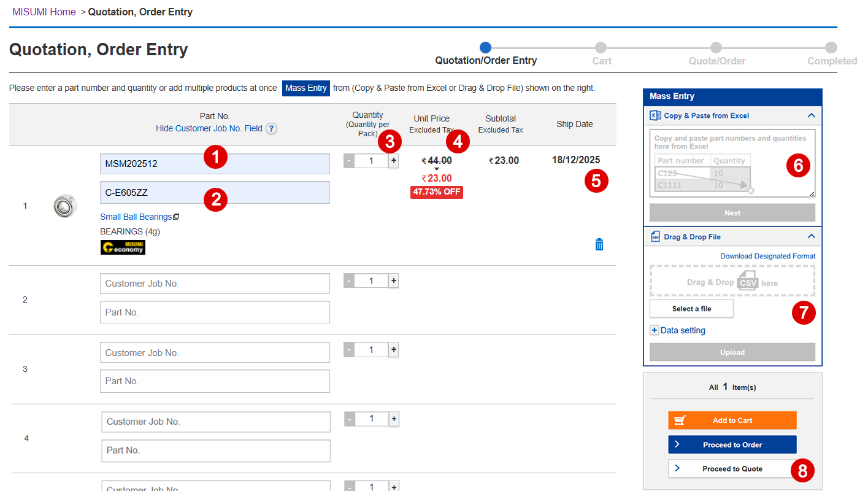Image resolution: width=868 pixels, height=491 pixels.
Task: Click the Part No. field in row 2
Action: pos(215,312)
